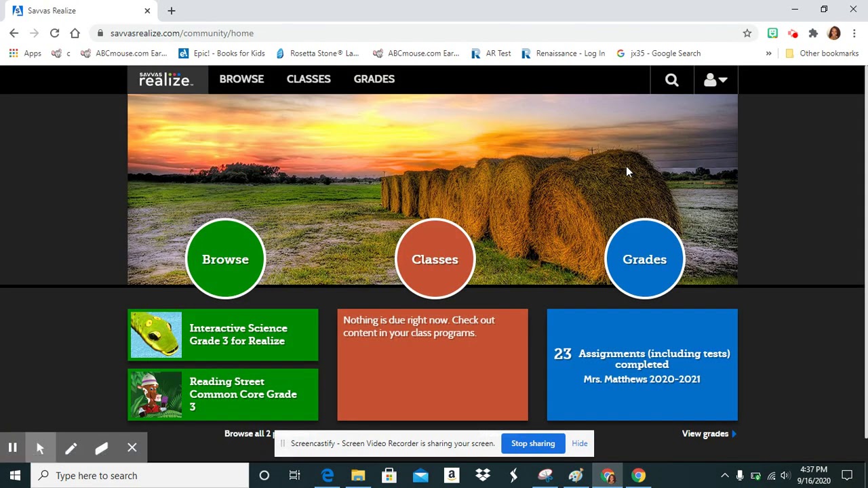The height and width of the screenshot is (488, 868).
Task: Open the Mail app from the taskbar
Action: [x=420, y=476]
